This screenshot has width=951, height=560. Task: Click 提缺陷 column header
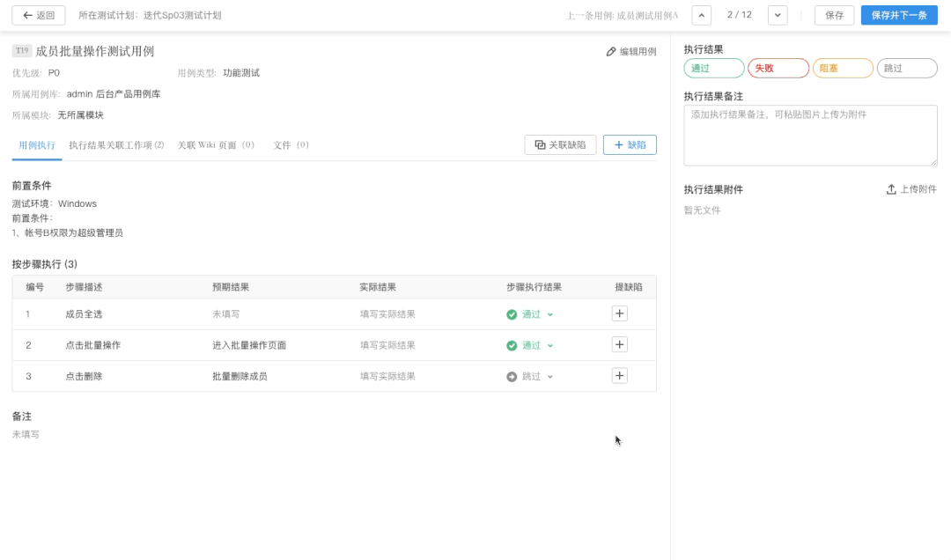pos(629,287)
